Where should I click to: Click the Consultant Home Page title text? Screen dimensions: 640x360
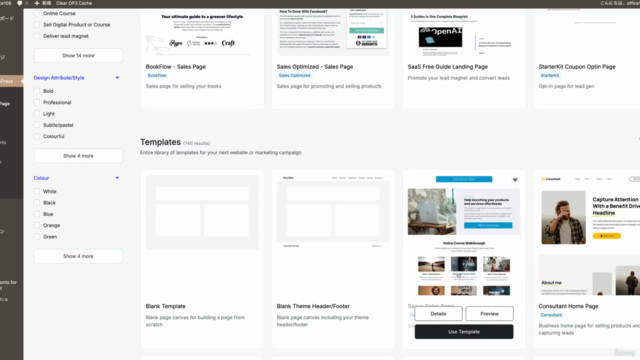tap(568, 306)
